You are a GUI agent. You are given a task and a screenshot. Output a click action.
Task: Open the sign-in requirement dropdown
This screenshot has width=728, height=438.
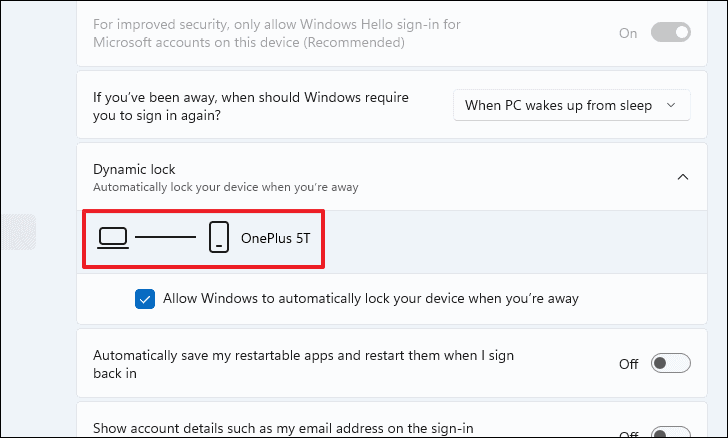click(572, 105)
